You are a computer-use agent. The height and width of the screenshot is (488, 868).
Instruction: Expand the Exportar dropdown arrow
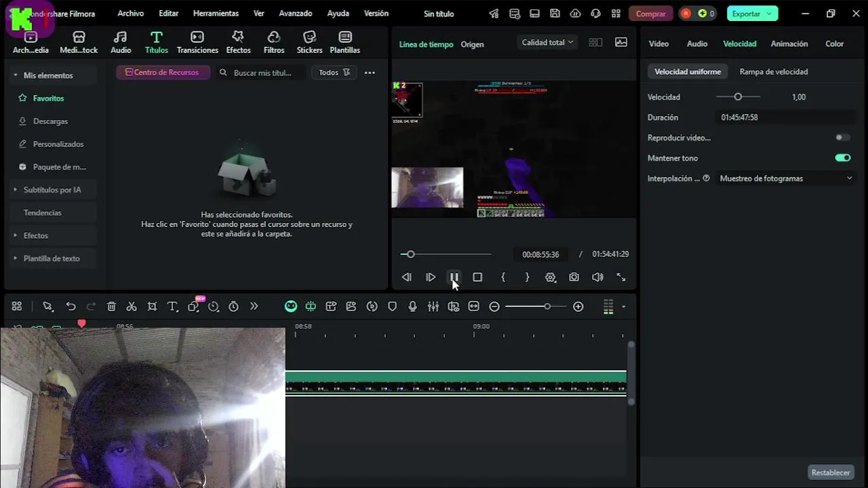(769, 14)
